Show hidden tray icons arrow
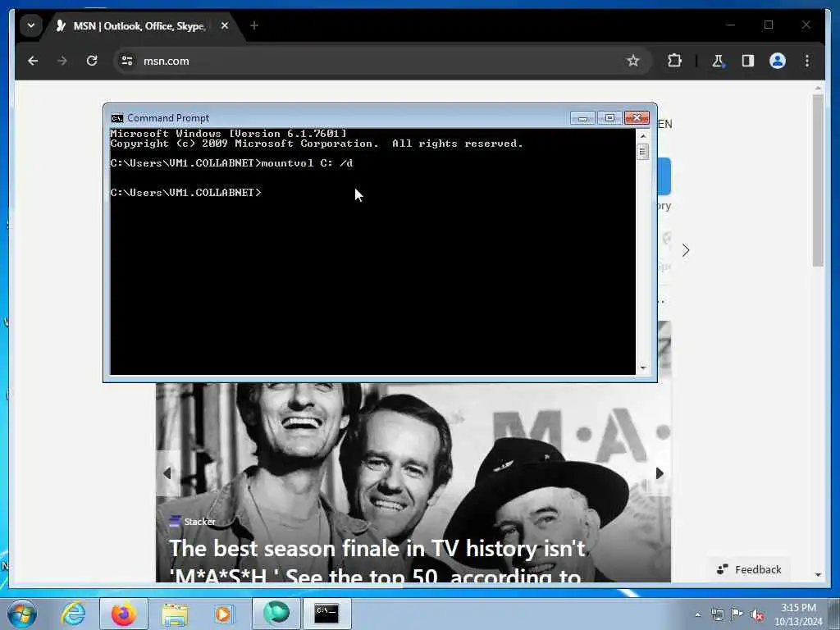Image resolution: width=840 pixels, height=630 pixels. [697, 614]
